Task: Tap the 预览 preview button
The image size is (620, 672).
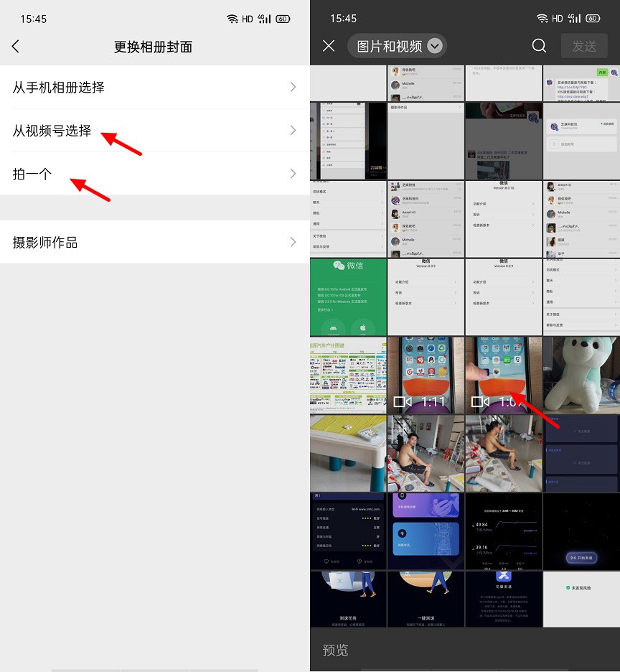Action: pyautogui.click(x=336, y=650)
